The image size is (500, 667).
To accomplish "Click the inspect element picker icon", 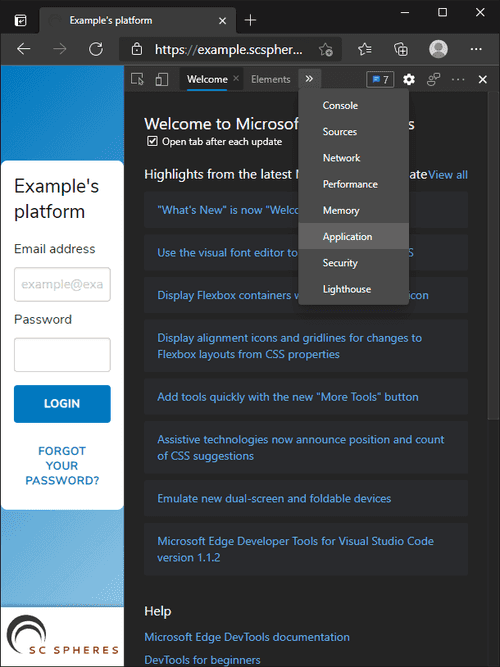I will (x=137, y=80).
